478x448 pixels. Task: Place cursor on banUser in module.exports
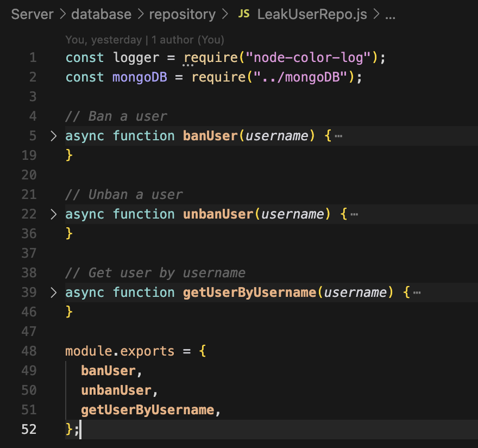(x=108, y=371)
